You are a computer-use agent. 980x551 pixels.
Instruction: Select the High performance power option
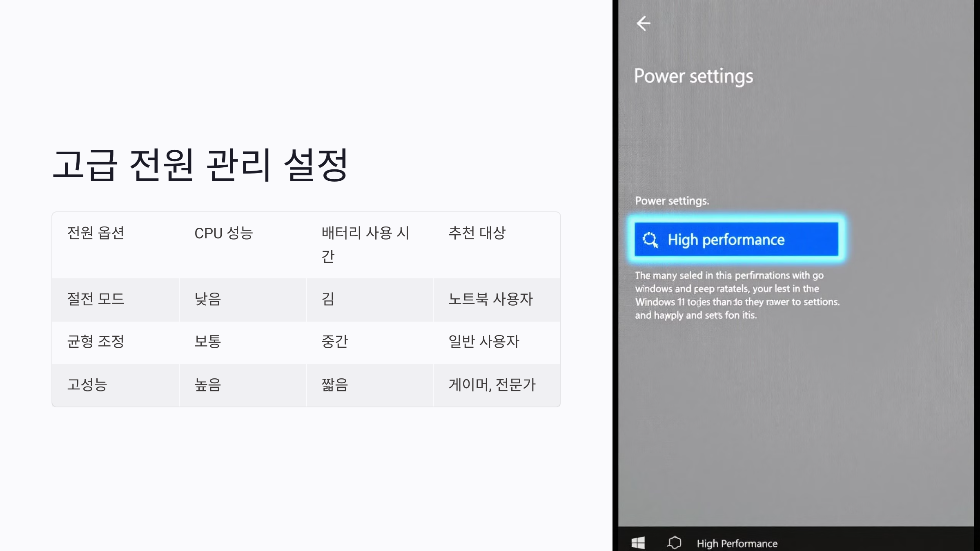coord(736,240)
